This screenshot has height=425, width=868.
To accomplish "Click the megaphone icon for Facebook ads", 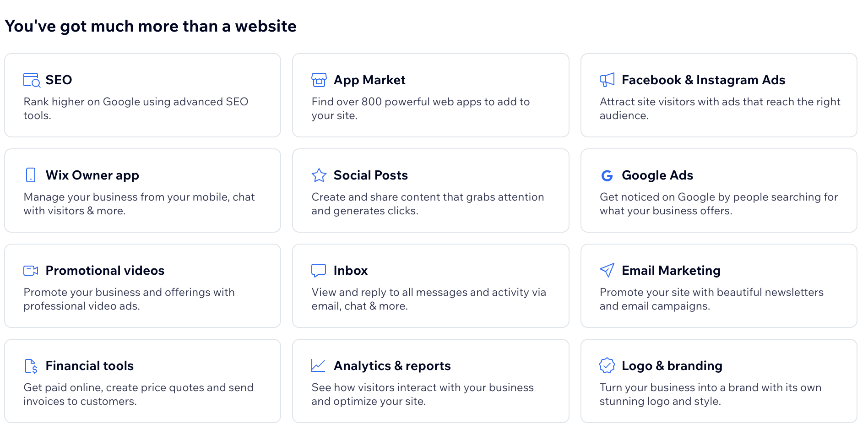I will [607, 80].
